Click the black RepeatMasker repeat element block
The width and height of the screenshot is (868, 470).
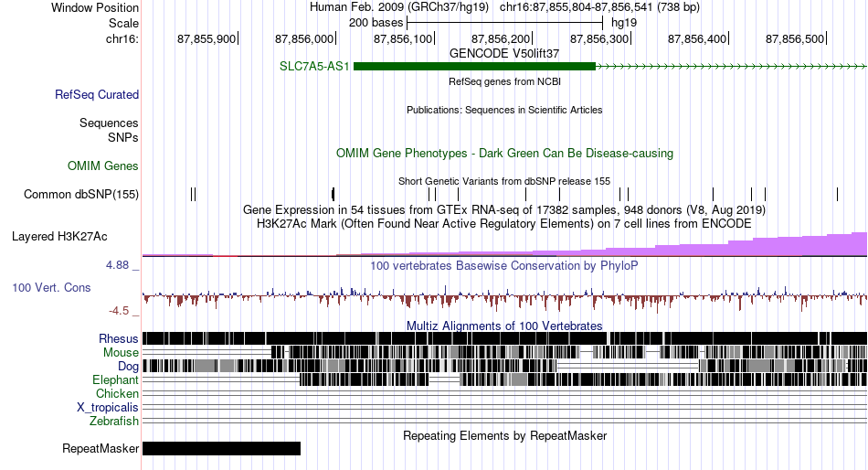[x=221, y=448]
